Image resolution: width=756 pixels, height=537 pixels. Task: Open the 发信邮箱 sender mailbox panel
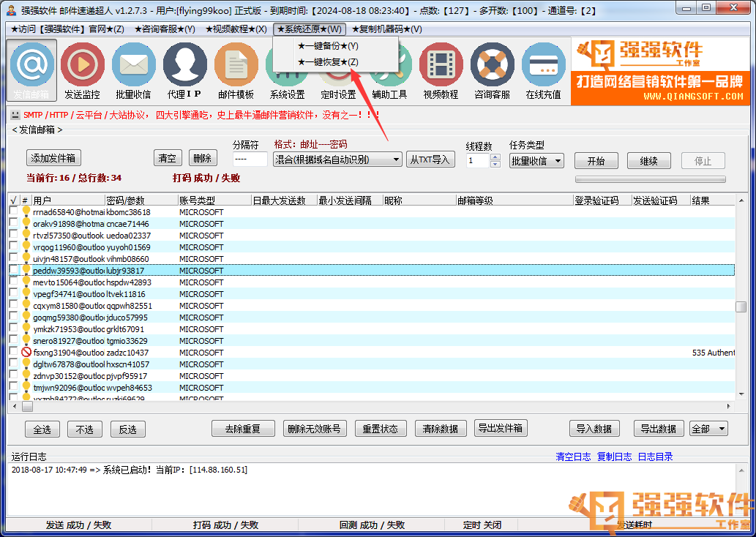click(x=31, y=70)
